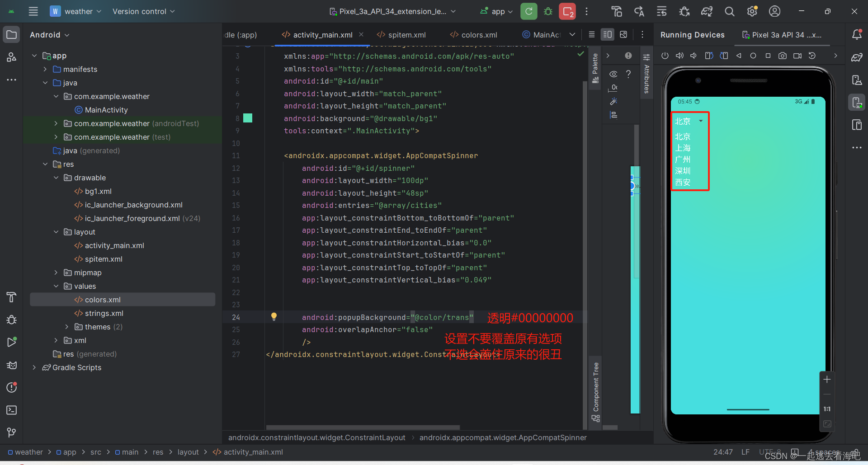Open the 北京 spinner arrow in emulator
Image resolution: width=868 pixels, height=465 pixels.
click(x=701, y=121)
